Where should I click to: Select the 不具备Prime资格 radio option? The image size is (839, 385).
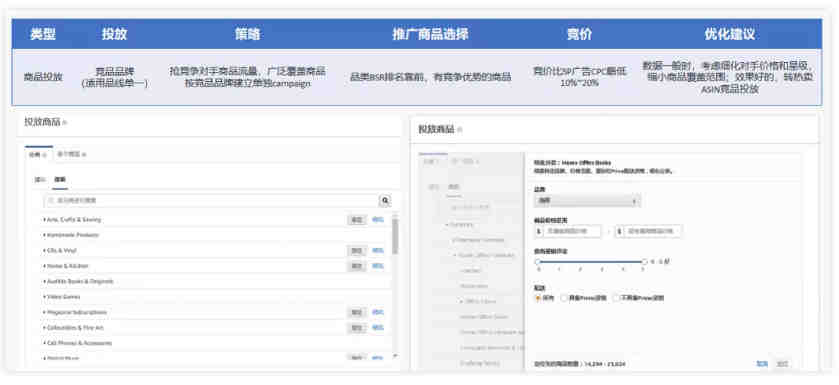(x=616, y=298)
